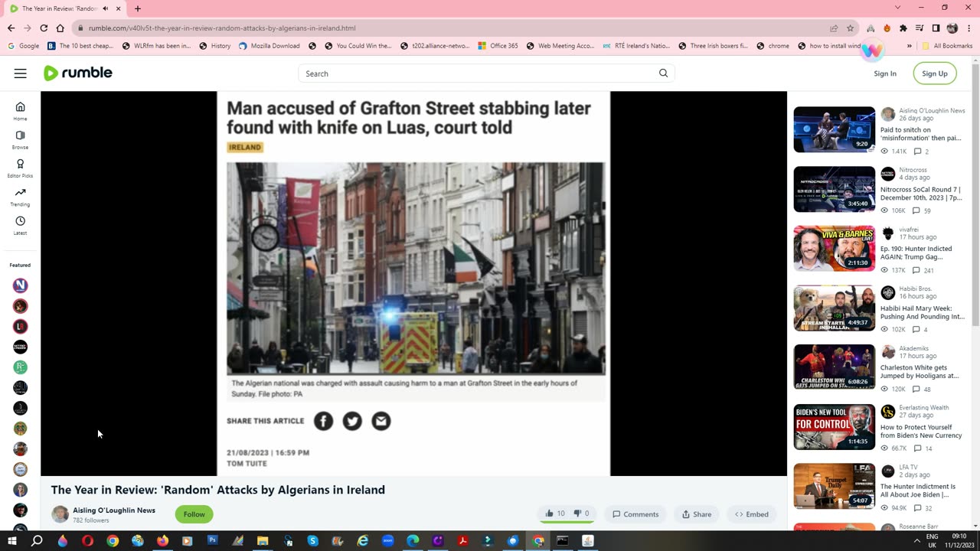Open 'Paid to snitch on misinformation' thumbnail
980x551 pixels.
[834, 129]
